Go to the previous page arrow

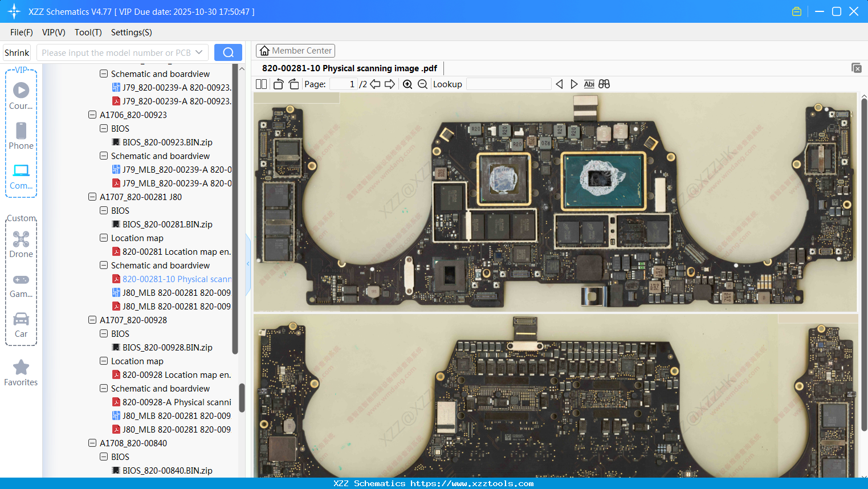(375, 84)
